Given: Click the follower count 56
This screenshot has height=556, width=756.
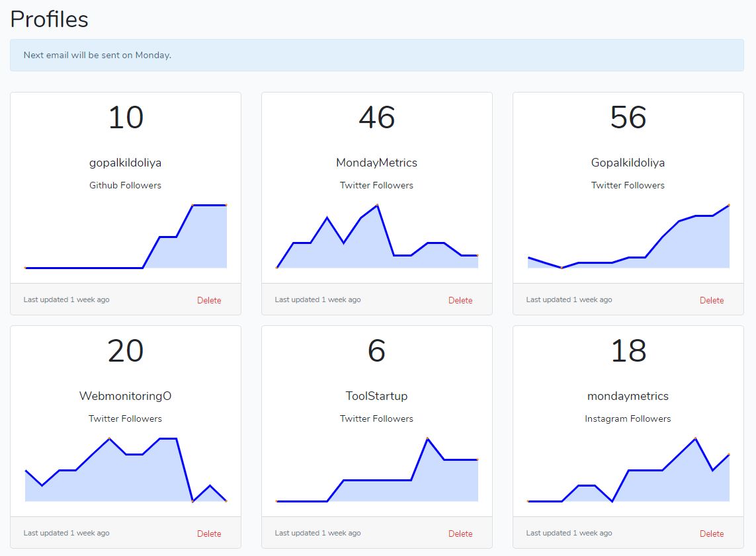Looking at the screenshot, I should 628,118.
